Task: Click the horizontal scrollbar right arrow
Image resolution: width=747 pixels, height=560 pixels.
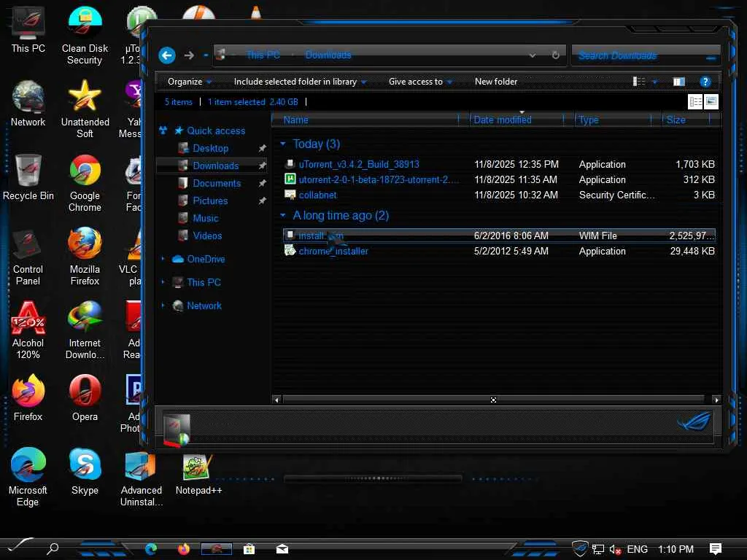Action: pos(716,400)
